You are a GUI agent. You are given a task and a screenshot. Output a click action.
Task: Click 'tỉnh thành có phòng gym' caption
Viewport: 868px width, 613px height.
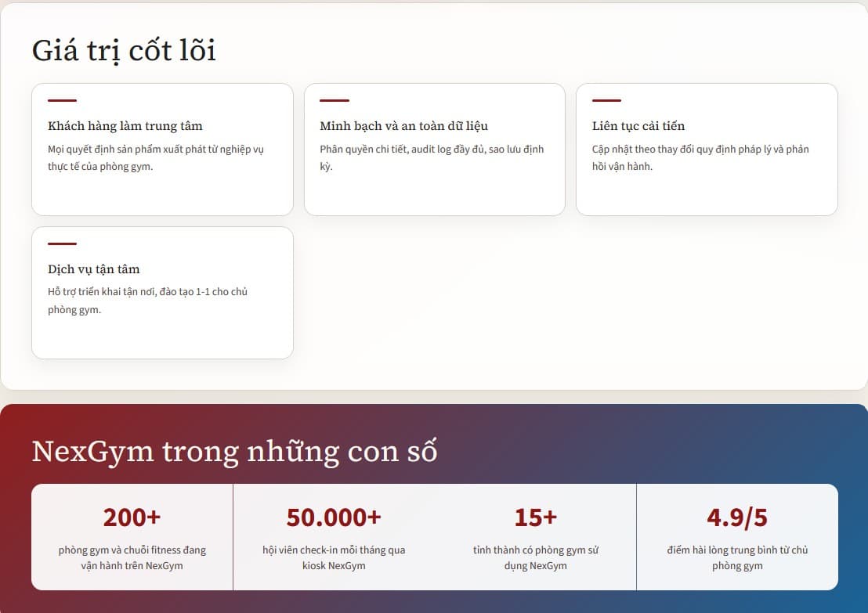click(535, 557)
